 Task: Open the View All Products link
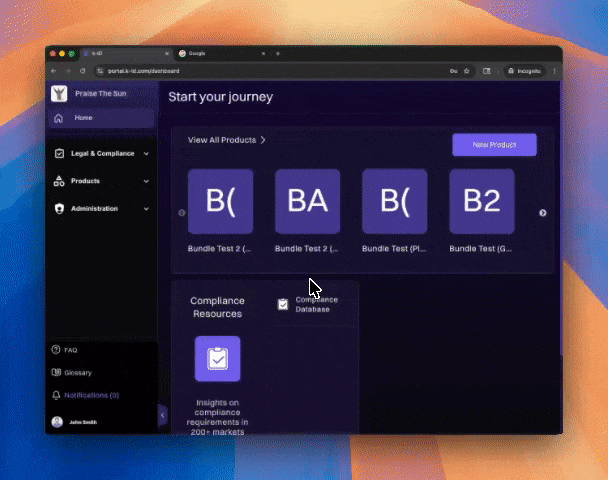point(227,140)
